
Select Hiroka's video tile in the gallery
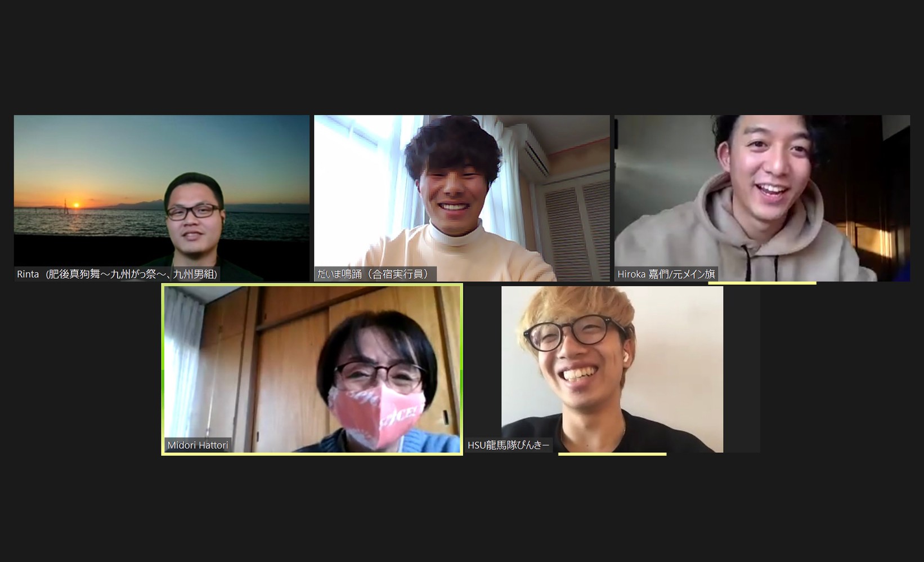[x=762, y=198]
